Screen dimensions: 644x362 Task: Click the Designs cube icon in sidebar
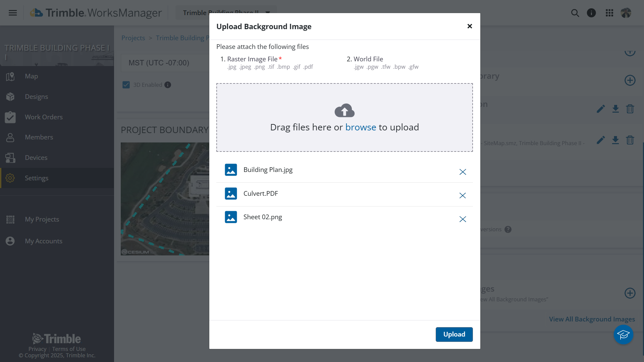point(10,97)
